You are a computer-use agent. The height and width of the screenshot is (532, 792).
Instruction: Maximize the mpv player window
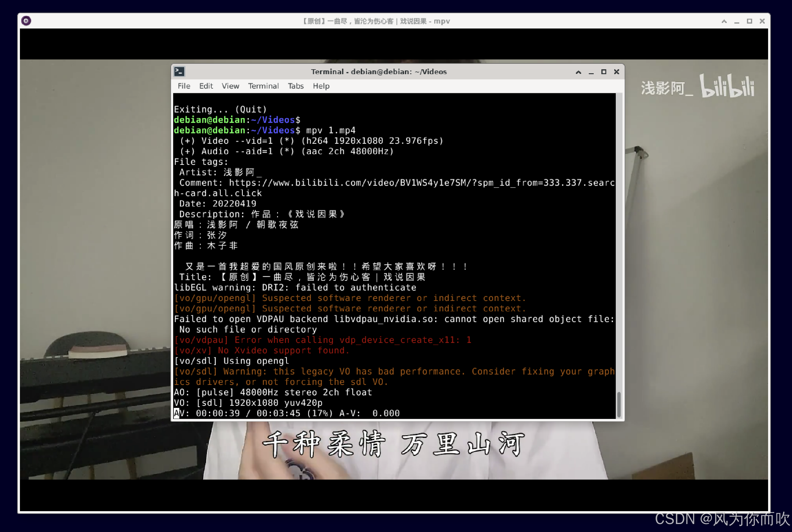pos(749,21)
